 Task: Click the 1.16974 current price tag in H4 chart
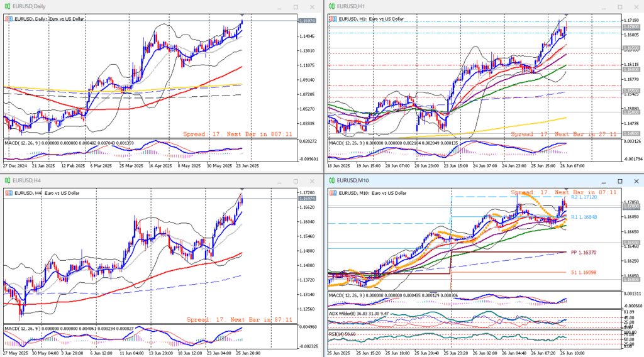coord(307,199)
